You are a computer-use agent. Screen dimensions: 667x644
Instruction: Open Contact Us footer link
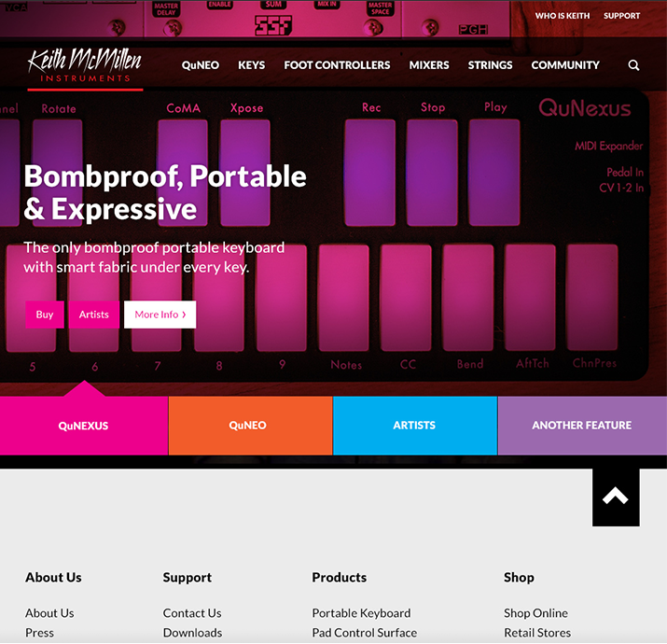tap(192, 613)
